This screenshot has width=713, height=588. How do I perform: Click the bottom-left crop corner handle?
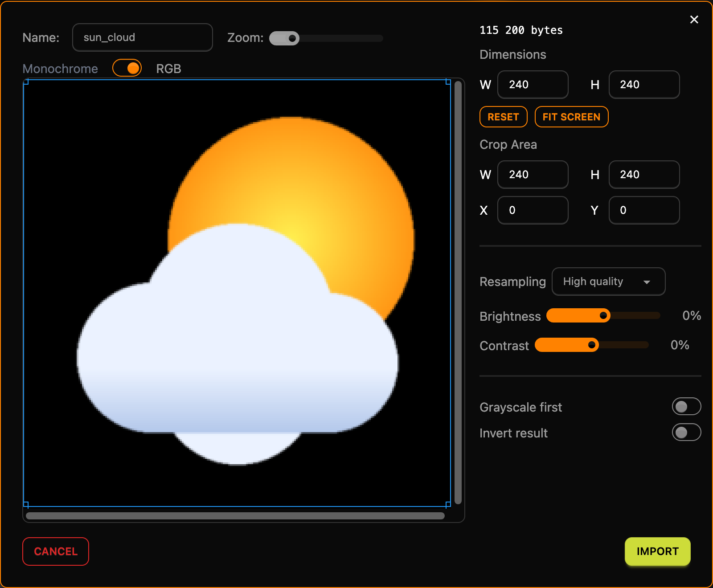[x=25, y=505]
